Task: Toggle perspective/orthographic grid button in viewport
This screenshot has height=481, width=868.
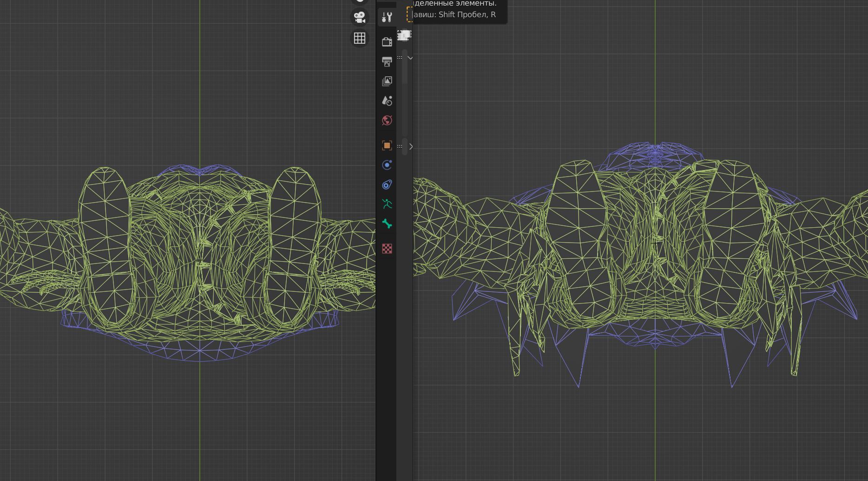Action: click(360, 38)
